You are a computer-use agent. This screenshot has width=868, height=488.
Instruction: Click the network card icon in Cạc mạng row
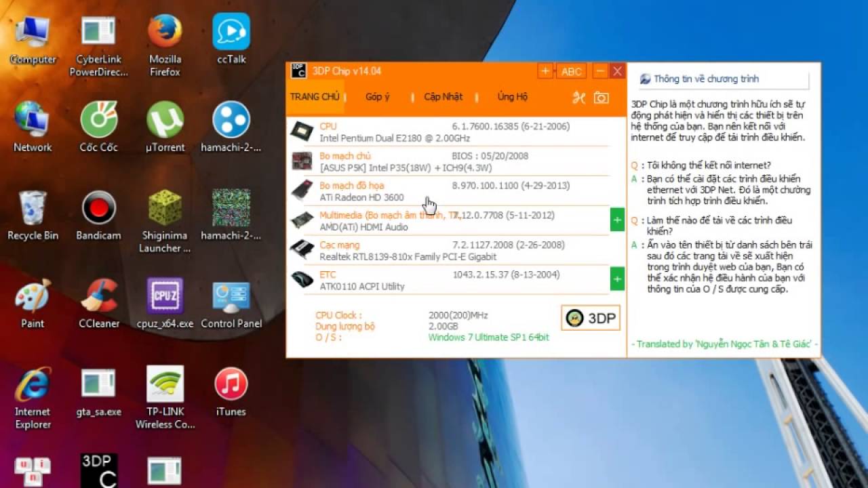302,250
